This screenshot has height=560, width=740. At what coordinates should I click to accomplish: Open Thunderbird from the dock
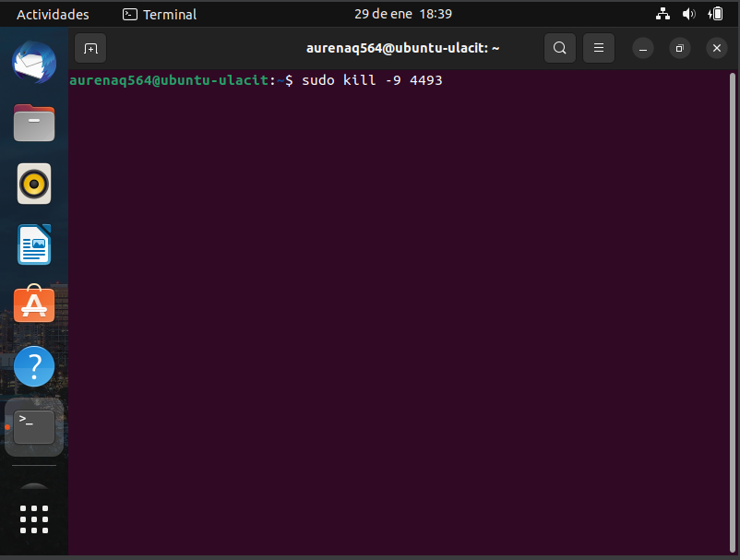point(34,62)
